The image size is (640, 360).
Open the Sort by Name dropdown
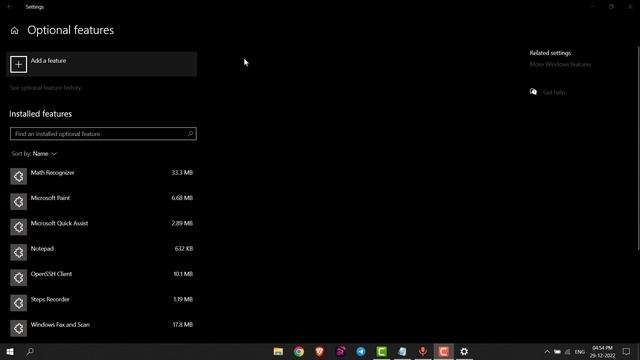[x=34, y=154]
